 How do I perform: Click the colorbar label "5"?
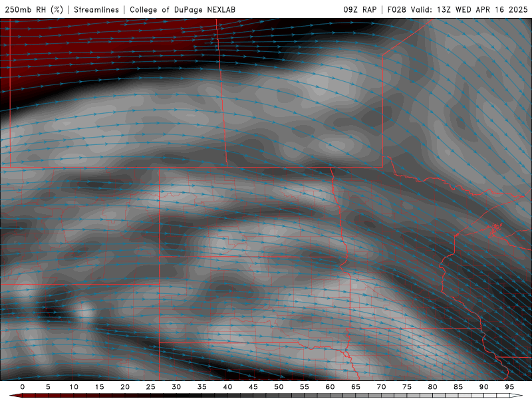[48, 387]
